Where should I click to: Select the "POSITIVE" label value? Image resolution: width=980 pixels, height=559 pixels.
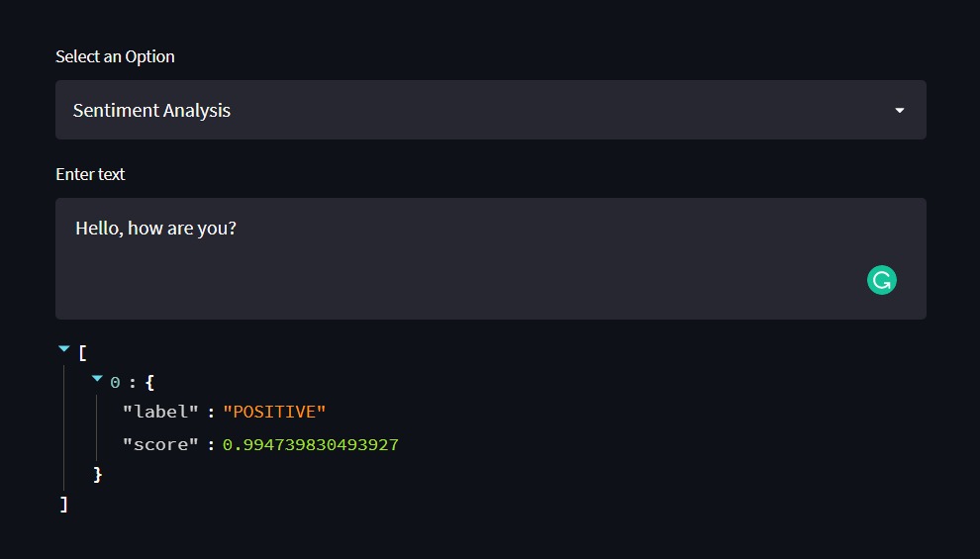coord(274,412)
